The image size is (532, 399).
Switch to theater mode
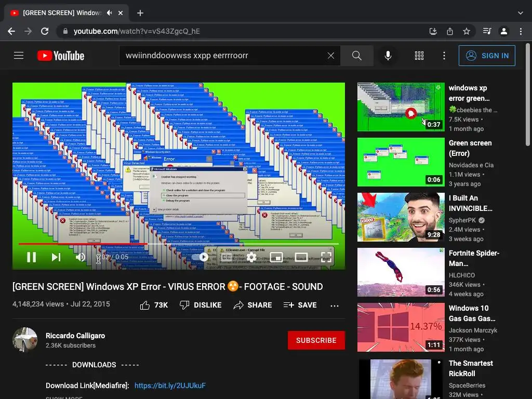[301, 257]
